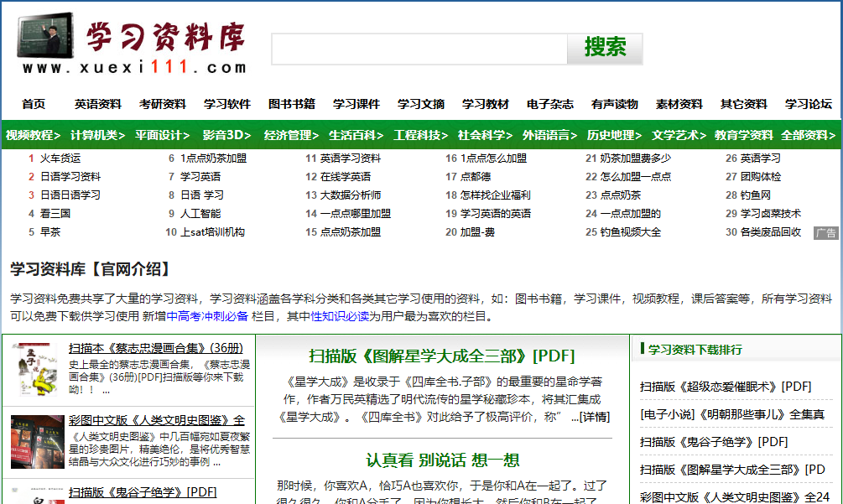Viewport: 843px width, 504px height.
Task: Click the 广告 badge label
Action: [826, 233]
